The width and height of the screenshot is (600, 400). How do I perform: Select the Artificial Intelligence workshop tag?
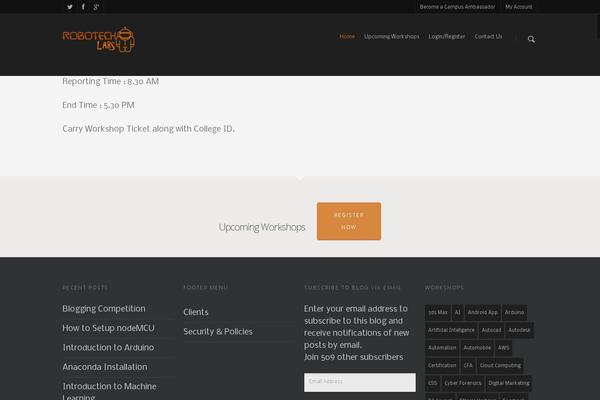pyautogui.click(x=451, y=330)
